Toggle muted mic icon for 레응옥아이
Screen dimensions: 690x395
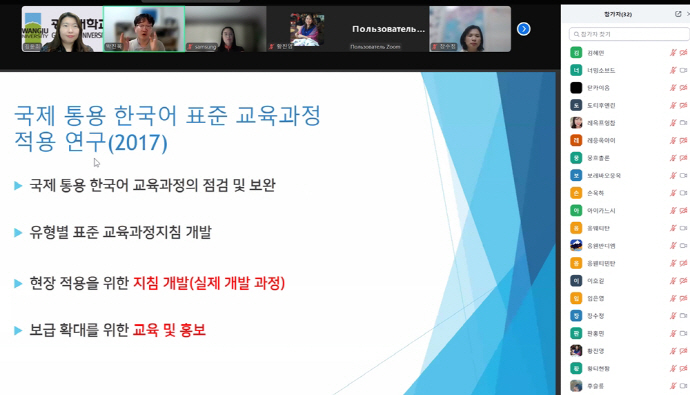tap(673, 140)
